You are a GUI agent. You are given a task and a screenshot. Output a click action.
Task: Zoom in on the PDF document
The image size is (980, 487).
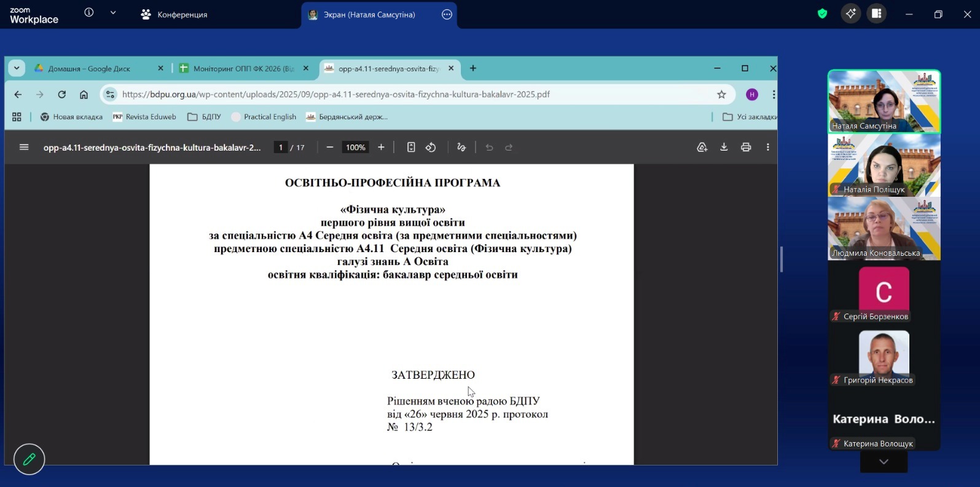[381, 147]
